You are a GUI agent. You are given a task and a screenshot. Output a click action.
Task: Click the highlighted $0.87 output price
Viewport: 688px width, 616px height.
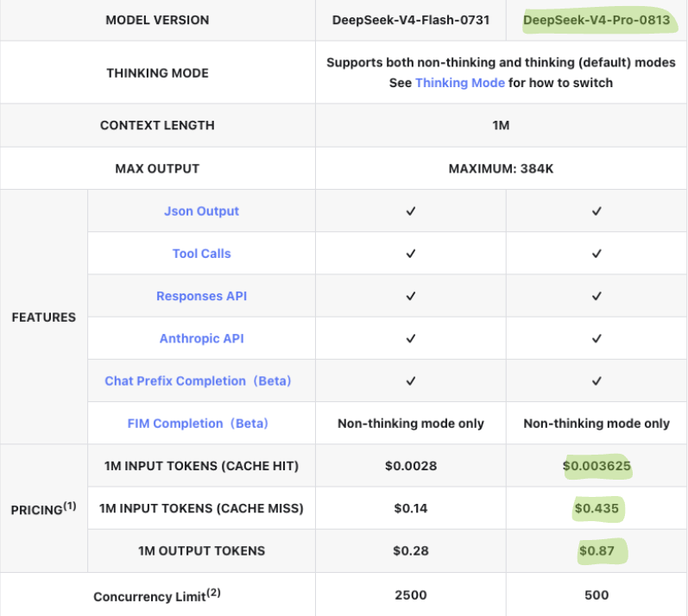(596, 551)
